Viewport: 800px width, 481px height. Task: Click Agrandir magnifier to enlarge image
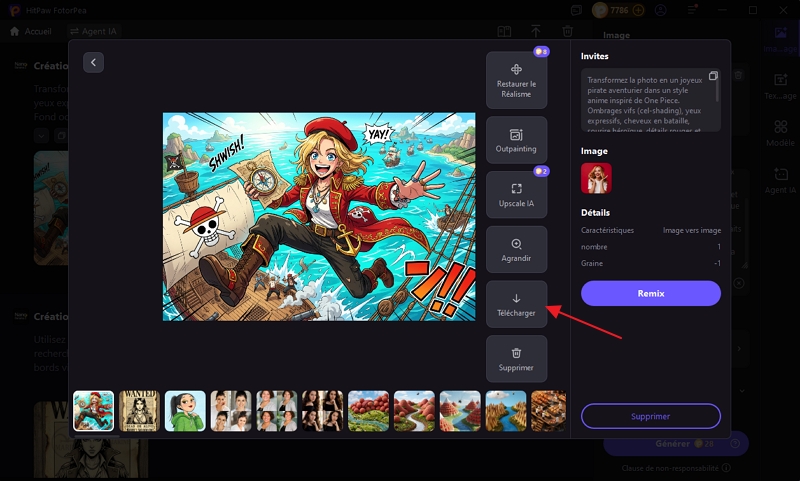[x=516, y=249]
